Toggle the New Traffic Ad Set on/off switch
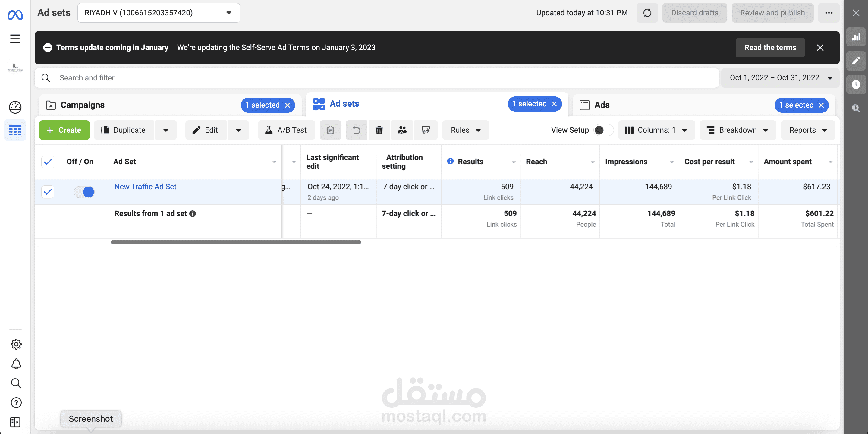Screen dimensions: 868x434 point(84,192)
